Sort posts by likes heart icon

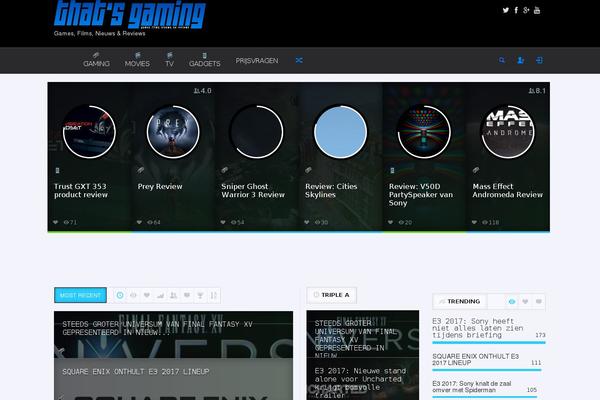[147, 295]
